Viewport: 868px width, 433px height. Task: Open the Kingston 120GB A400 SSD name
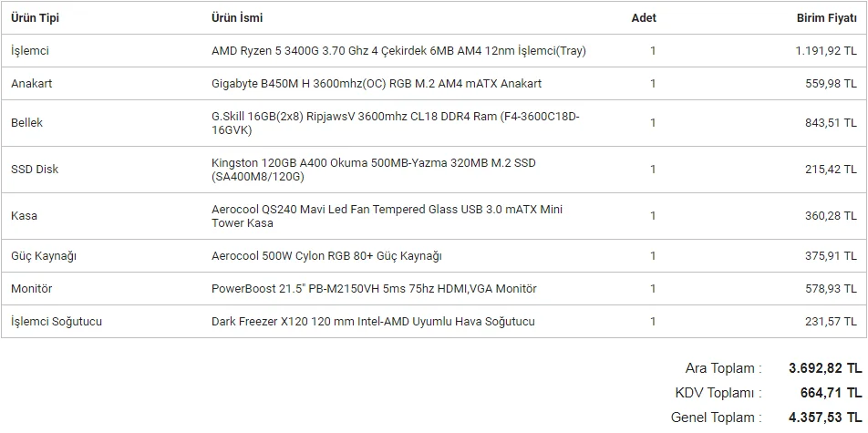[x=374, y=170]
